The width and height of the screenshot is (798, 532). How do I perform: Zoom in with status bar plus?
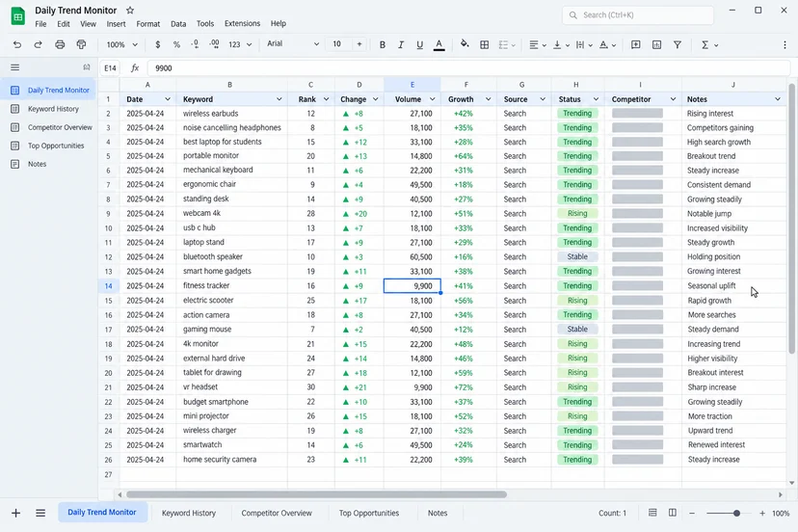coord(762,513)
